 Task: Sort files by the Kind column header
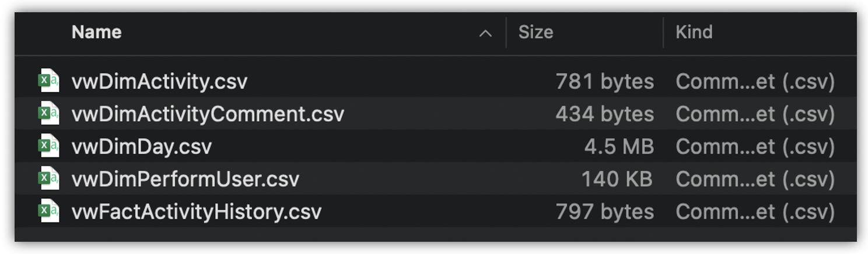click(694, 32)
